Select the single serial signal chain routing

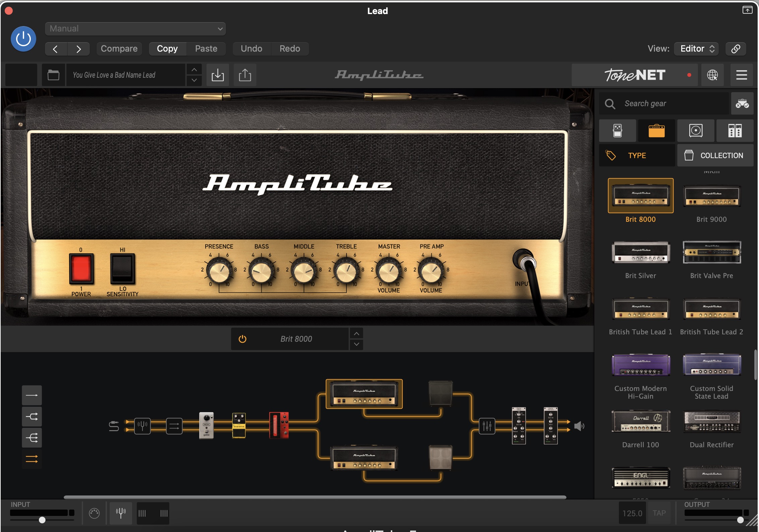click(32, 395)
